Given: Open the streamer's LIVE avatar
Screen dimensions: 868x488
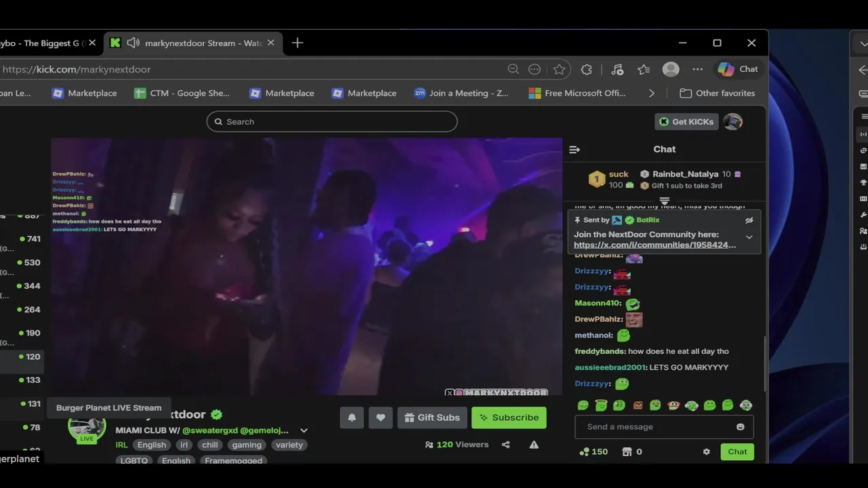Looking at the screenshot, I should click(87, 427).
